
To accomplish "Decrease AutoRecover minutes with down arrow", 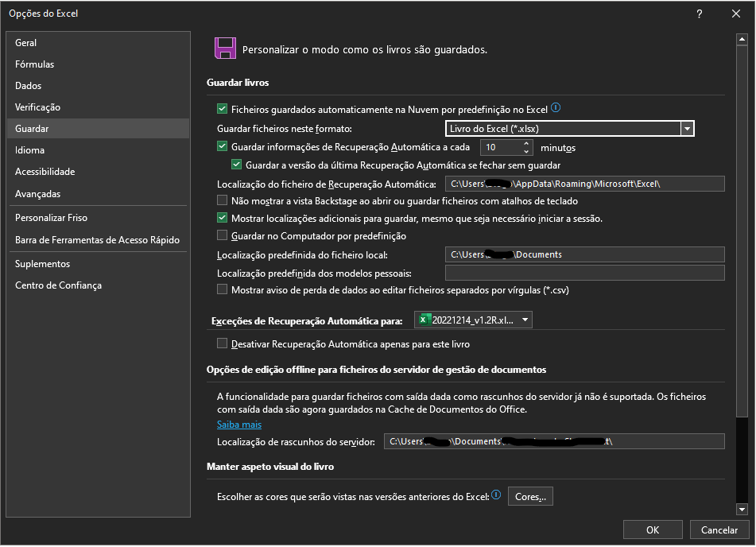I will point(526,152).
